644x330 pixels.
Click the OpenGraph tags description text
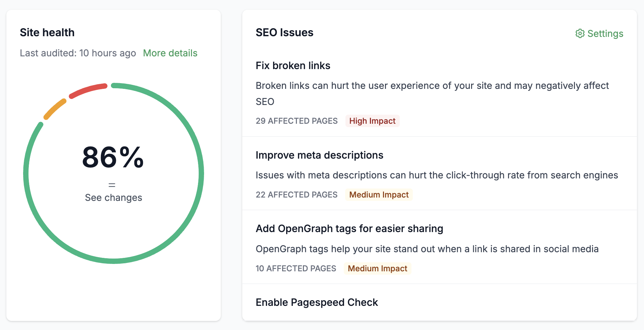tap(427, 249)
